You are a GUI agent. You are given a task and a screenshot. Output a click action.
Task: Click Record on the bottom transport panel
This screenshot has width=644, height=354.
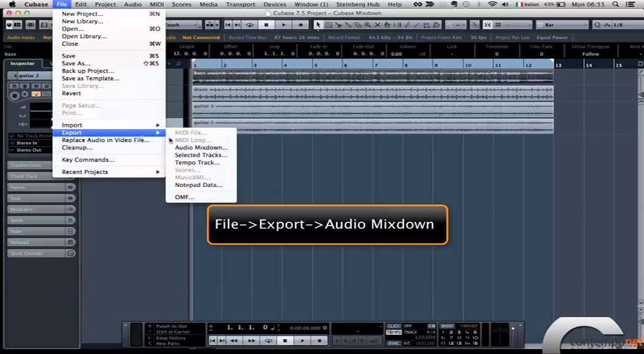(x=320, y=340)
